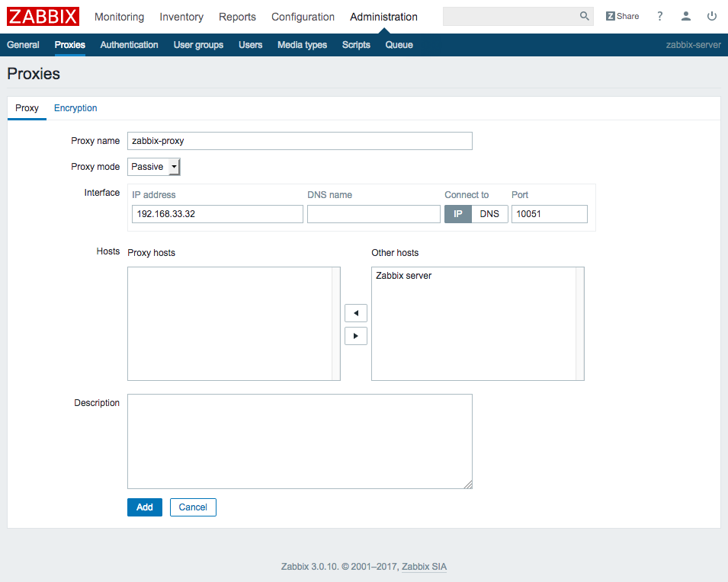Go to Authentication submenu
728x582 pixels.
point(129,45)
